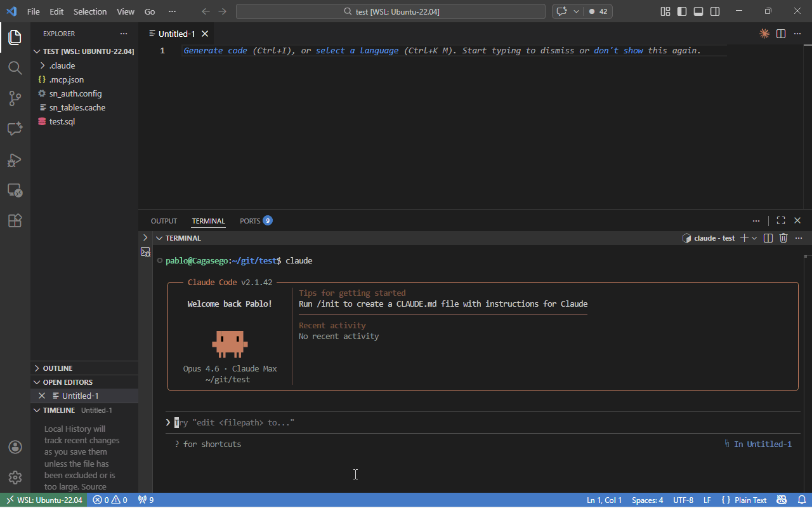Click the Claude prompt input line
This screenshot has width=812, height=508.
483,423
